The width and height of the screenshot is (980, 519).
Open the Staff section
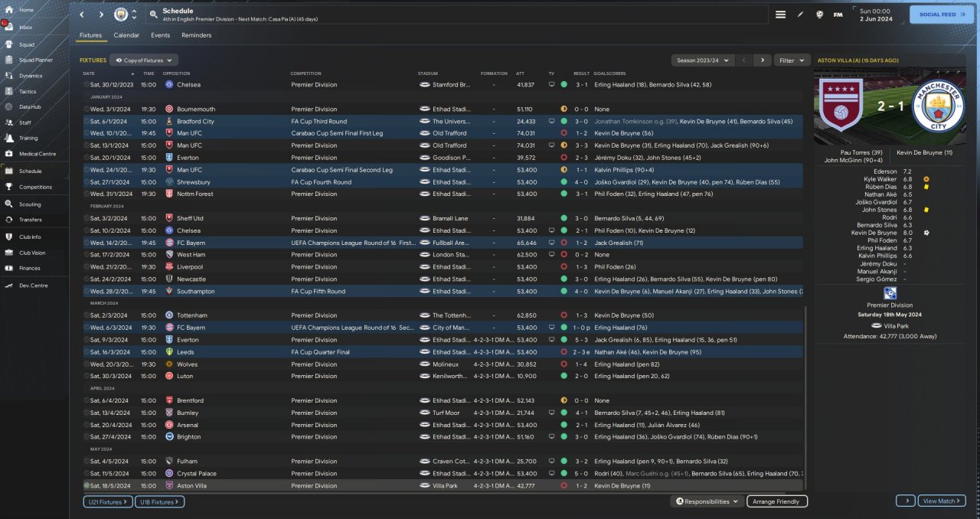pyautogui.click(x=34, y=122)
